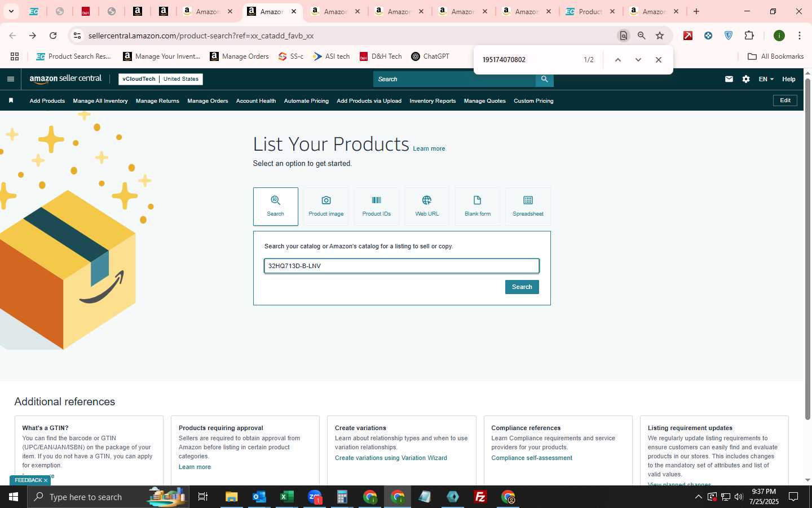
Task: Open Manage Quotes
Action: [485, 101]
